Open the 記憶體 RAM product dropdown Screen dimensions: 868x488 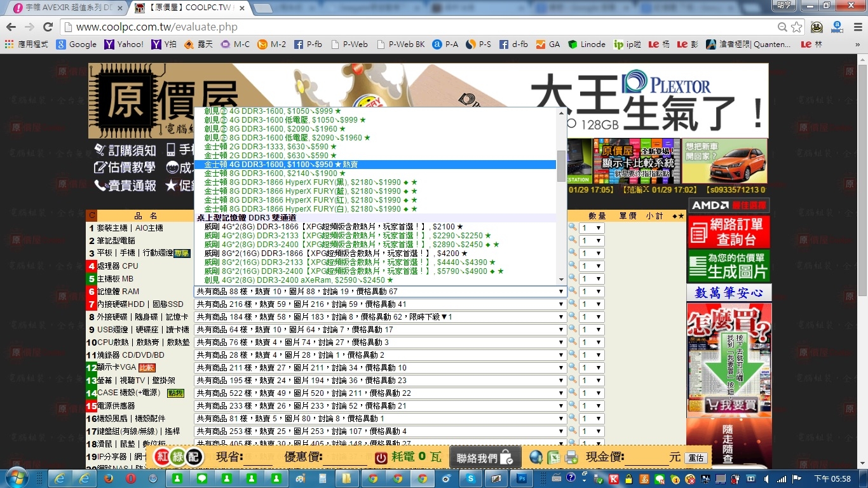coord(380,292)
